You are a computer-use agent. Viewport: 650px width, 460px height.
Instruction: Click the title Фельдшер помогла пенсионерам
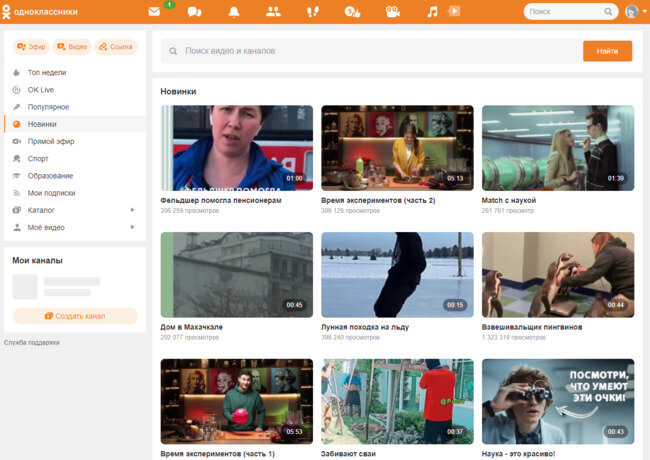[221, 200]
